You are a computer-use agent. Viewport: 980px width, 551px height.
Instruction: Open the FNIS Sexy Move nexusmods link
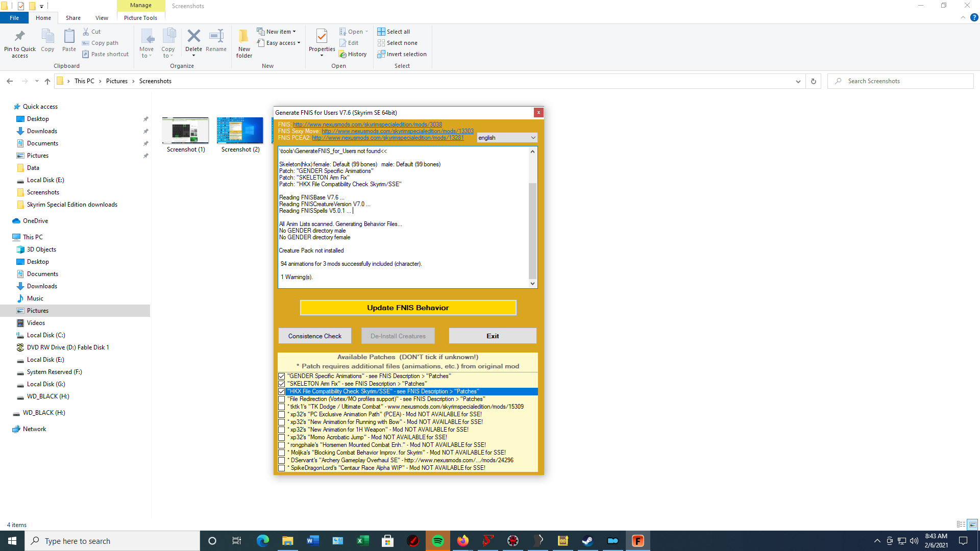[x=398, y=131]
